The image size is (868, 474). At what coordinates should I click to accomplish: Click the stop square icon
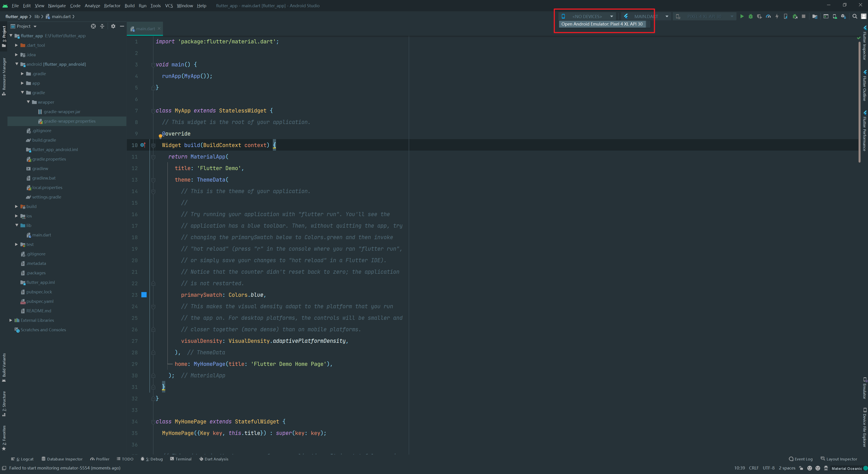coord(803,16)
